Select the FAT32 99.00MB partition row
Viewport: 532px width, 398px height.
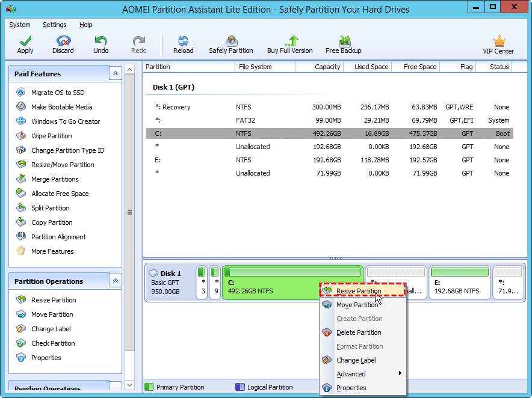(x=329, y=120)
